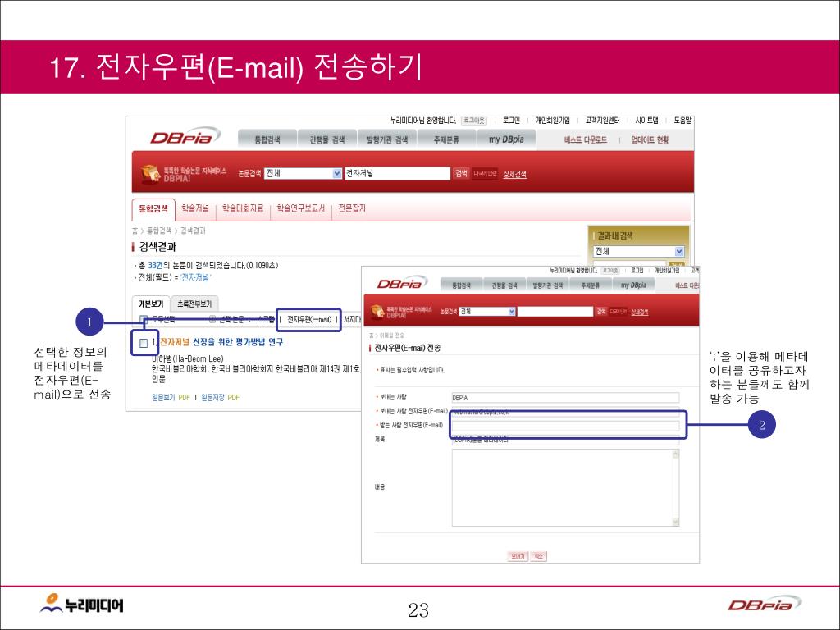This screenshot has height=630, width=840.
Task: Click inside the 내용 message text area
Action: [561, 487]
